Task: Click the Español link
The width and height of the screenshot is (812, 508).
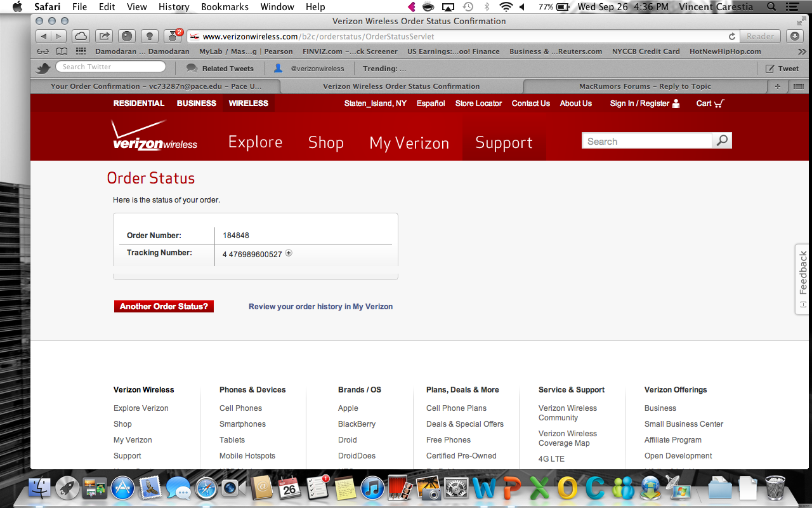Action: [x=431, y=104]
